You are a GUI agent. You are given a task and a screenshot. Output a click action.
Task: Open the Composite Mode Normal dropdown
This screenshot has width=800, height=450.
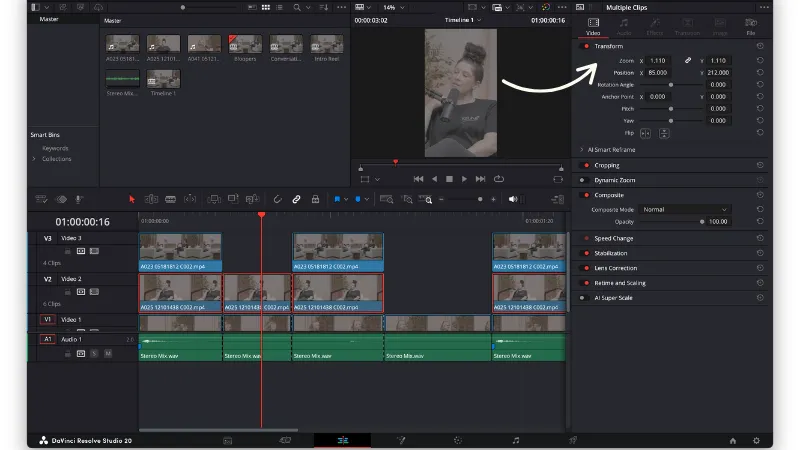(685, 210)
